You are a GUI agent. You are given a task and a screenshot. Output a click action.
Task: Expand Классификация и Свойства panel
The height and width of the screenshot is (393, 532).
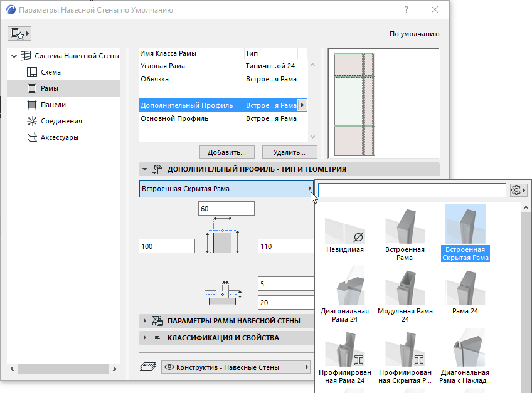pyautogui.click(x=145, y=338)
